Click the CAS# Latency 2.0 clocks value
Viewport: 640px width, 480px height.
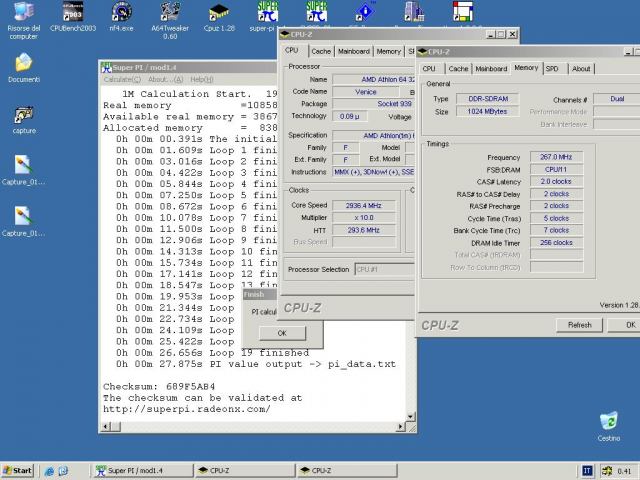coord(556,181)
